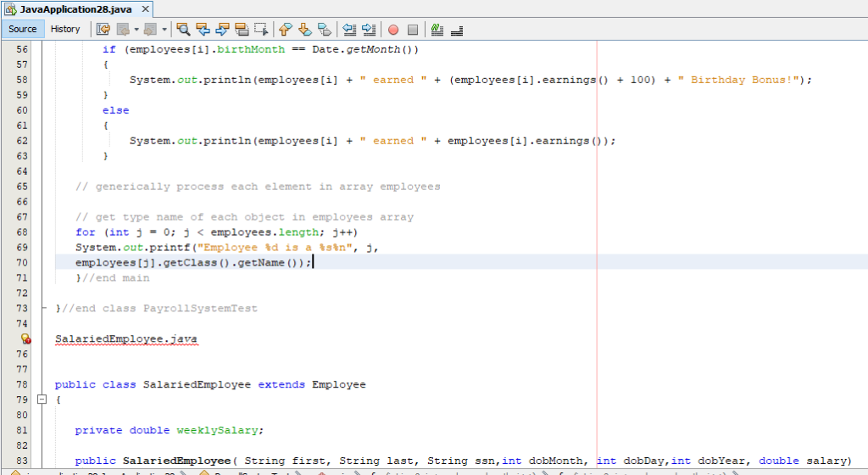The width and height of the screenshot is (868, 475).
Task: Click line number 56 in gutter
Action: point(22,49)
